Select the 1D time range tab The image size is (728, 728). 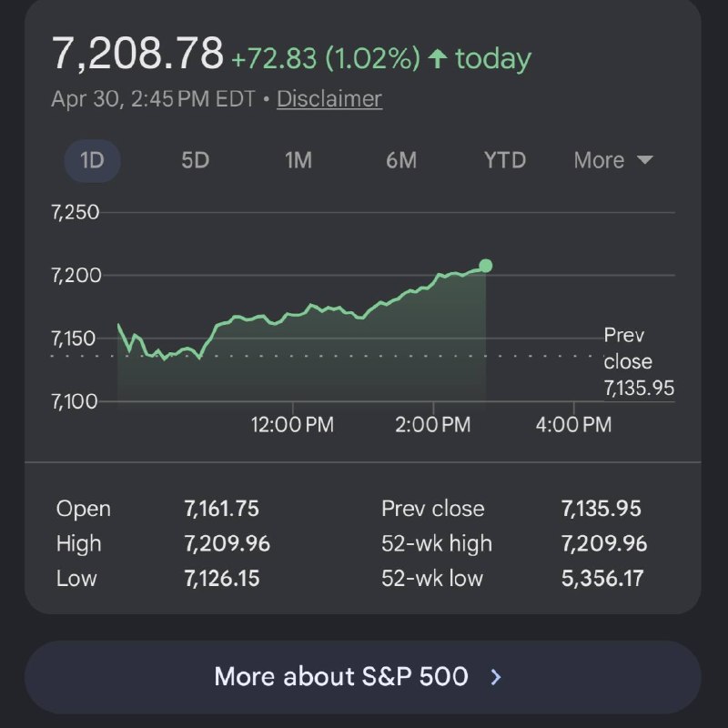coord(92,161)
